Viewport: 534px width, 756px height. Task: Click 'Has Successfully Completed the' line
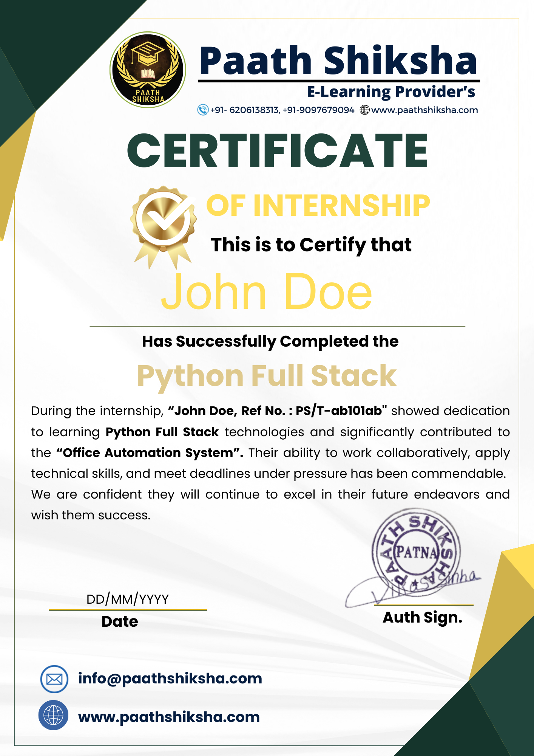(270, 342)
